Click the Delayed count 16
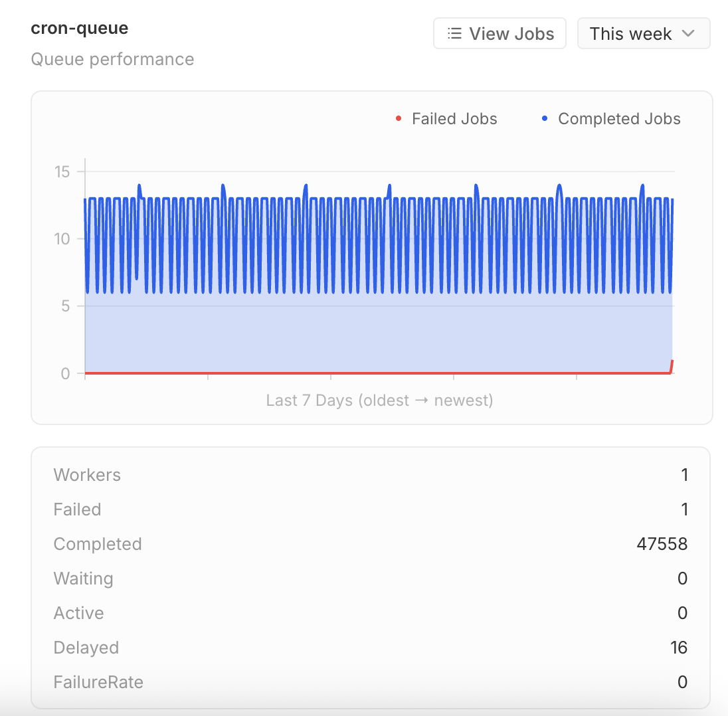728x716 pixels. click(x=678, y=648)
